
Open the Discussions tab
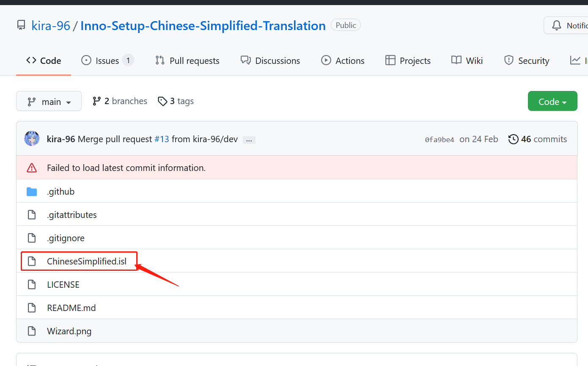click(x=270, y=61)
